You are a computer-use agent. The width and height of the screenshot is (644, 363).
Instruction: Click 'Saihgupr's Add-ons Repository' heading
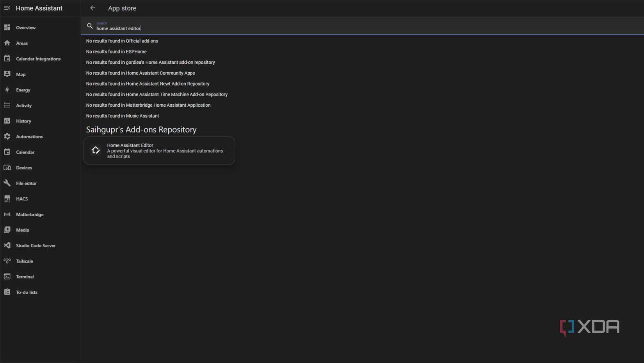[x=141, y=129]
